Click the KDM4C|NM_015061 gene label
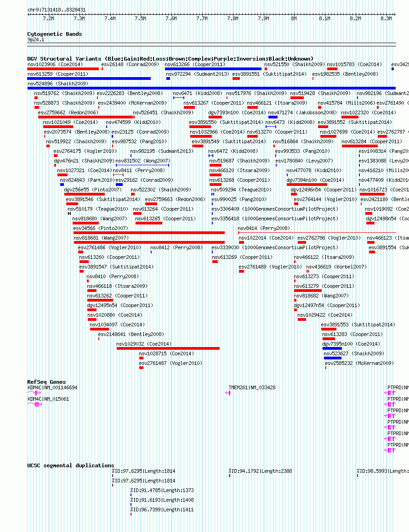The image size is (409, 532). coord(48,399)
